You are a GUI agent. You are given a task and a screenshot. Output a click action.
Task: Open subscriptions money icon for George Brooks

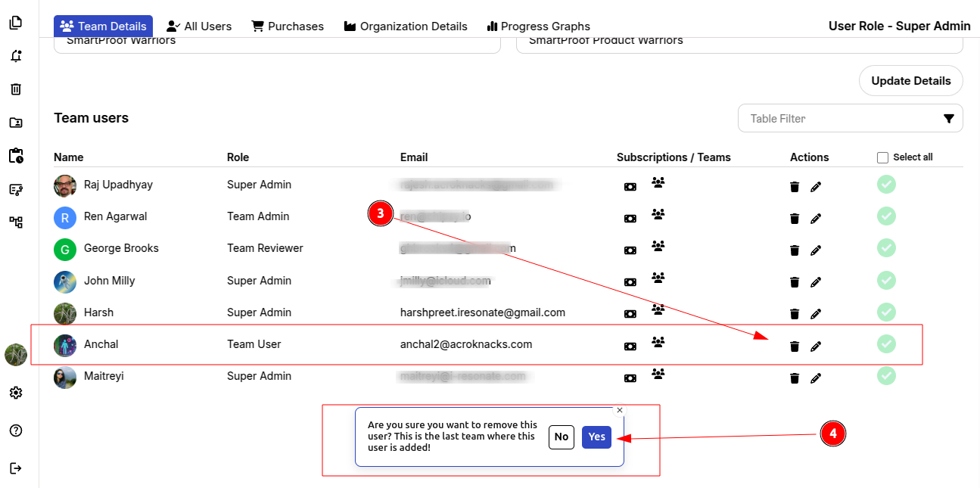pyautogui.click(x=630, y=250)
